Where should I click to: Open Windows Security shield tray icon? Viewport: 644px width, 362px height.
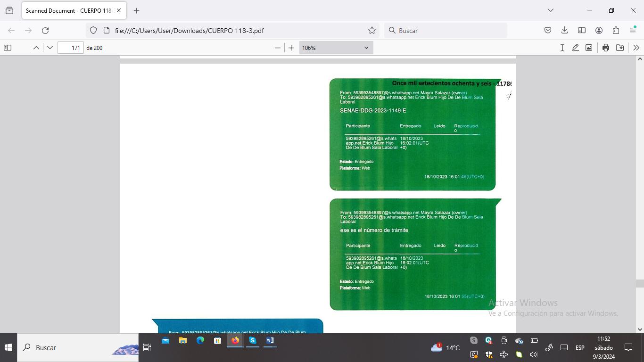489,354
